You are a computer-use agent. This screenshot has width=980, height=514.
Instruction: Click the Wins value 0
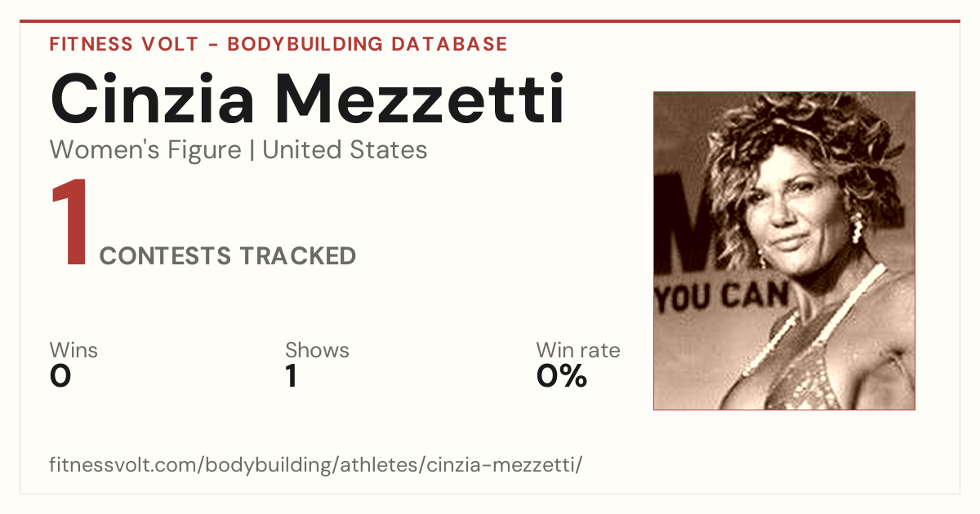[60, 377]
